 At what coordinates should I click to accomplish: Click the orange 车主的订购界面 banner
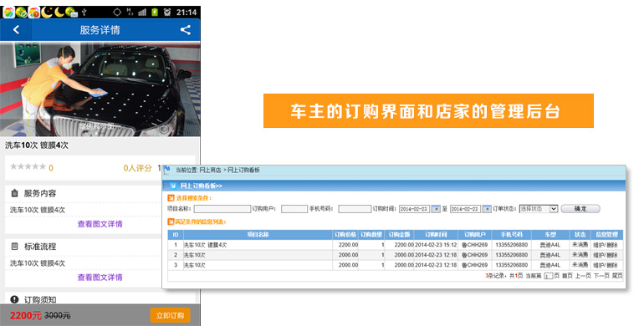pos(428,111)
